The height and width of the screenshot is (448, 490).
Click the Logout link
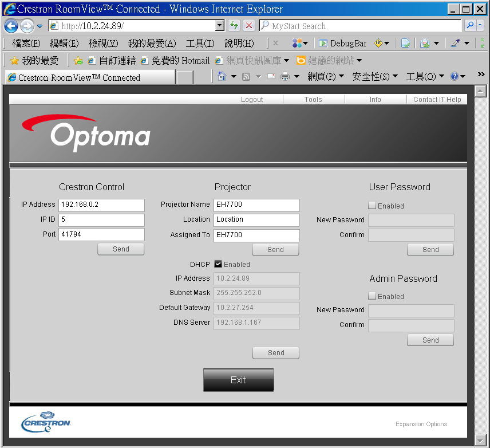[252, 100]
